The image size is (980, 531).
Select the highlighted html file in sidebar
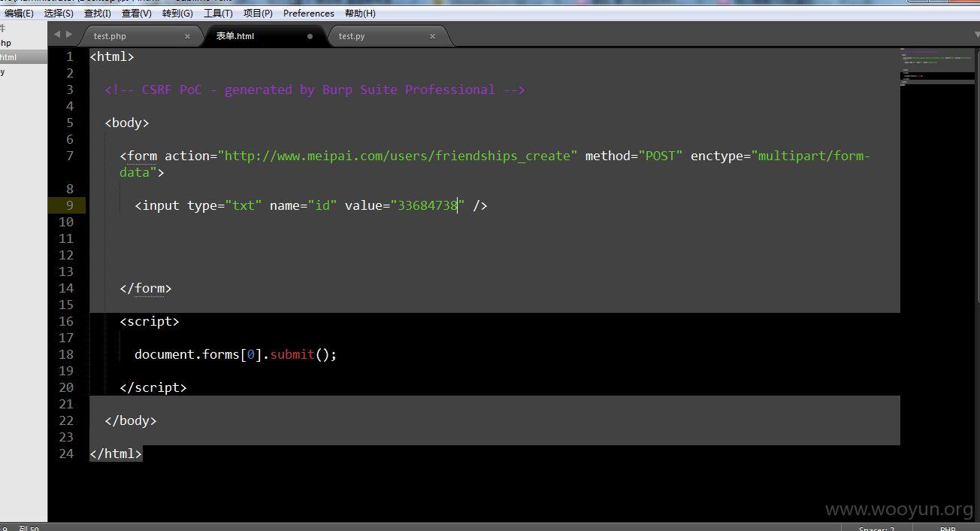coord(23,57)
